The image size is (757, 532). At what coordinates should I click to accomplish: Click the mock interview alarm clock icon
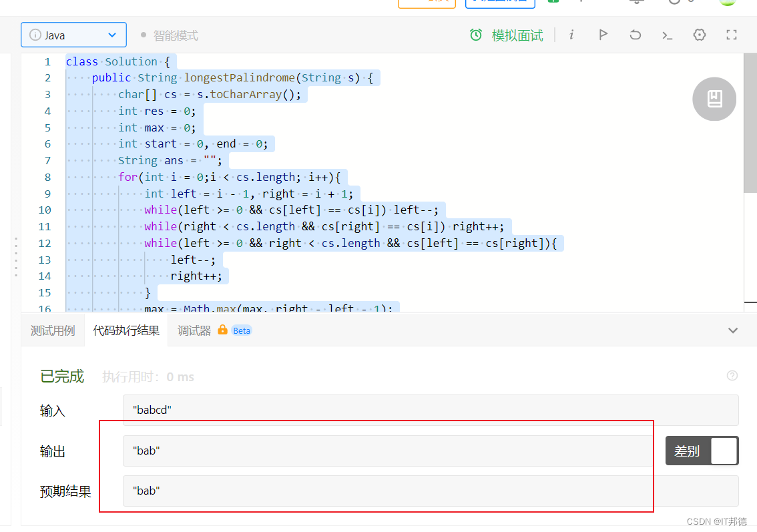(x=475, y=35)
